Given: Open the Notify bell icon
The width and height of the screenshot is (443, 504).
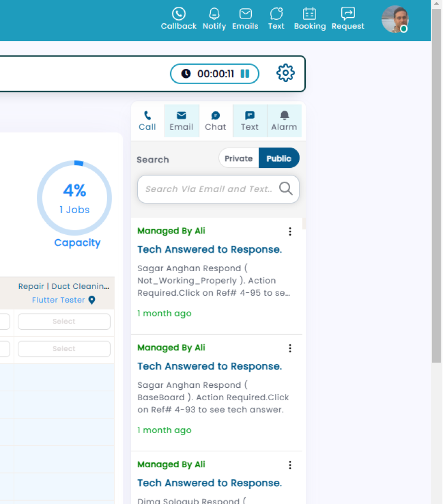Looking at the screenshot, I should point(214,14).
